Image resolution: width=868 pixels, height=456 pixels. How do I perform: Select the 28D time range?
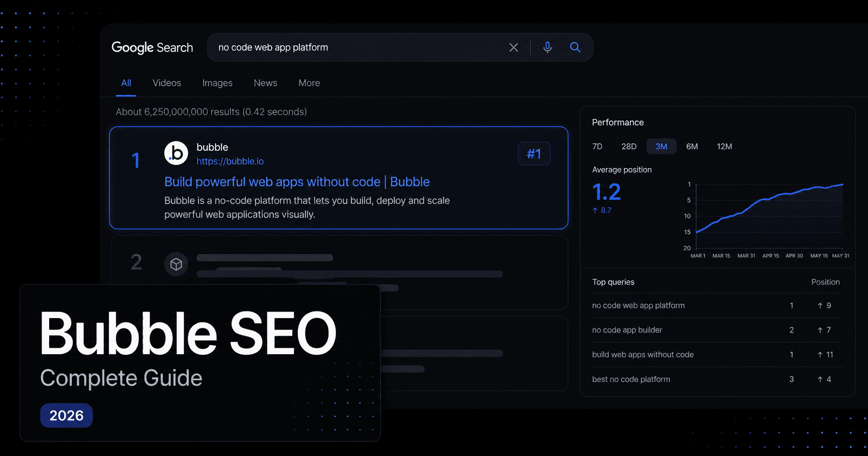(629, 146)
